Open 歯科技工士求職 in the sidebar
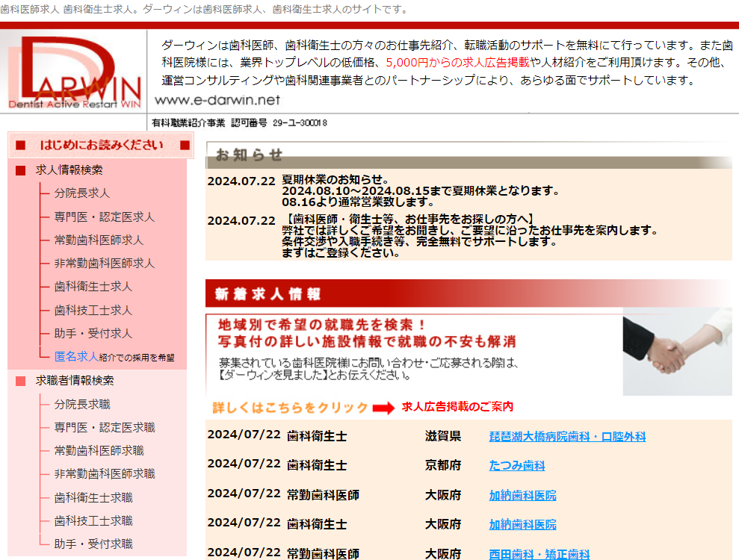 93,520
